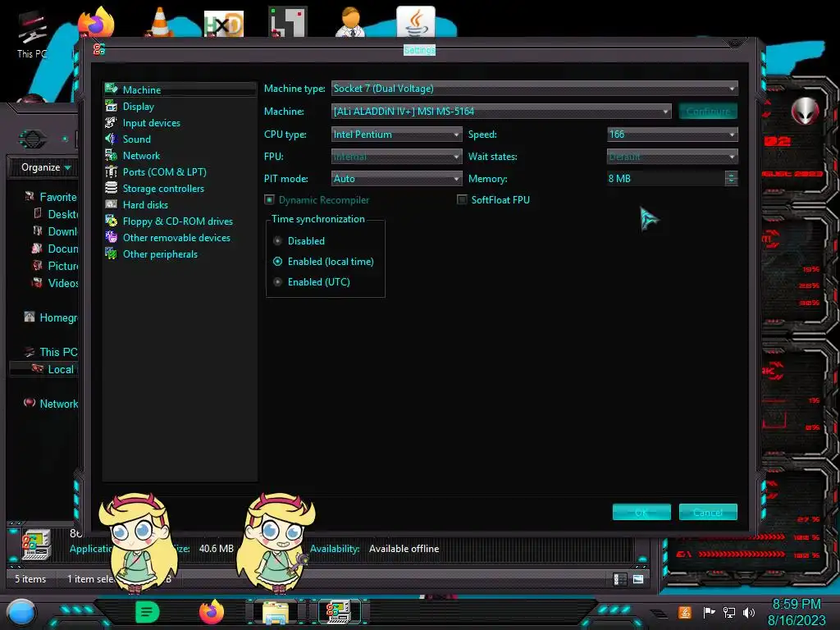Select Enabled (local time) option
840x630 pixels.
click(x=277, y=262)
